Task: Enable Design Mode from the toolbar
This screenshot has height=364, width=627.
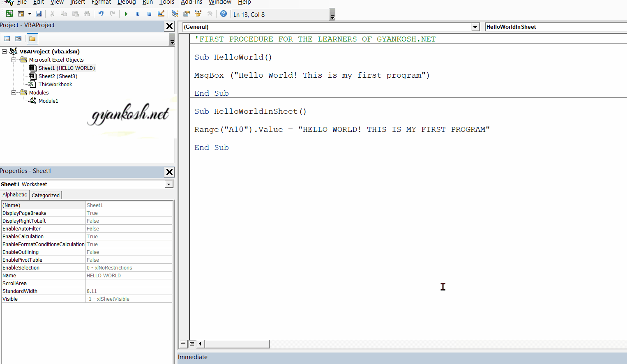Action: (x=161, y=14)
